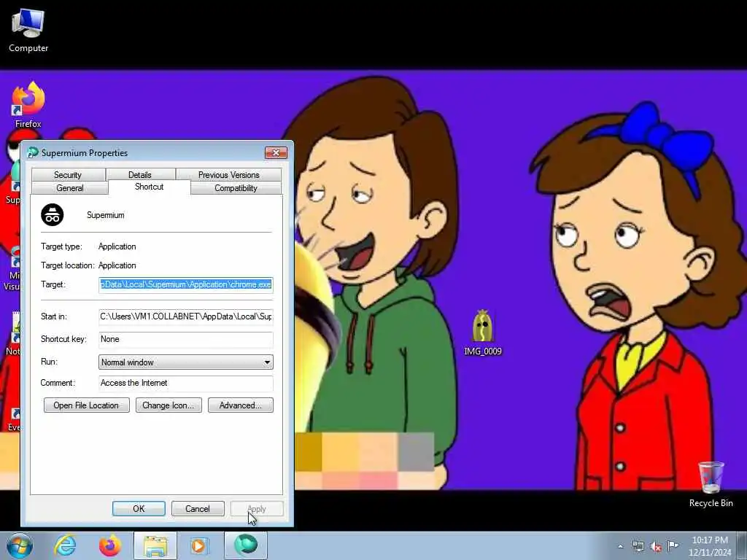This screenshot has width=747, height=560.
Task: Click the Shortcut key field
Action: click(x=186, y=339)
